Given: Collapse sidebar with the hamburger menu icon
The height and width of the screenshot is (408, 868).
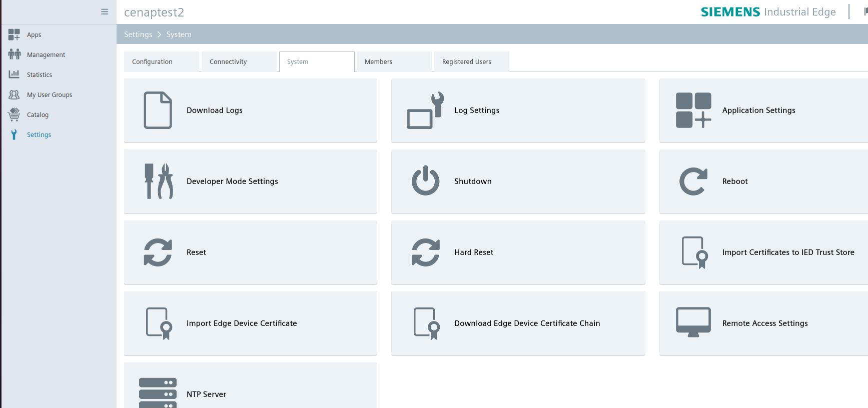Looking at the screenshot, I should (x=105, y=12).
